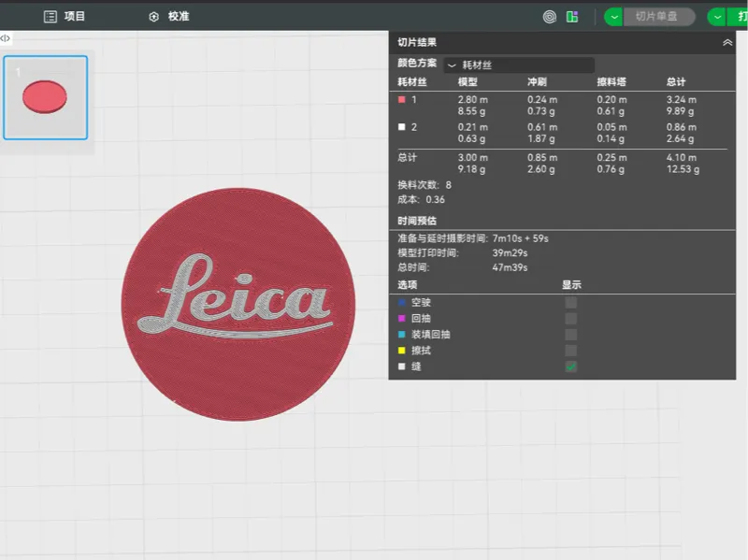Uncheck the 缝 seam display checkbox
This screenshot has height=560, width=748.
tap(570, 366)
